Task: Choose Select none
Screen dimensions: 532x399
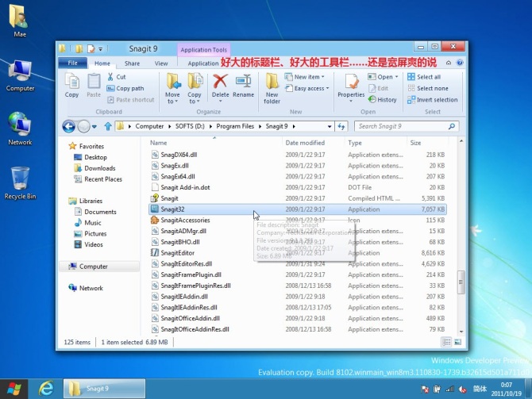Action: click(428, 89)
